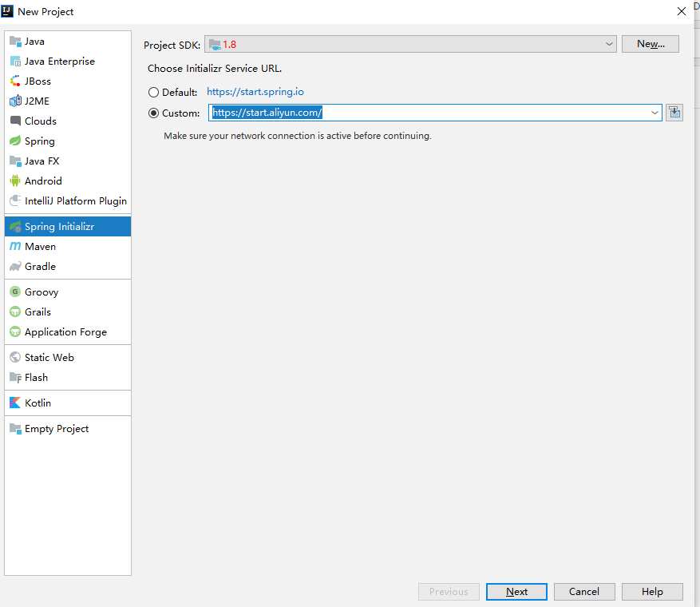Click the Application Forge icon
This screenshot has width=700, height=607.
[x=15, y=332]
